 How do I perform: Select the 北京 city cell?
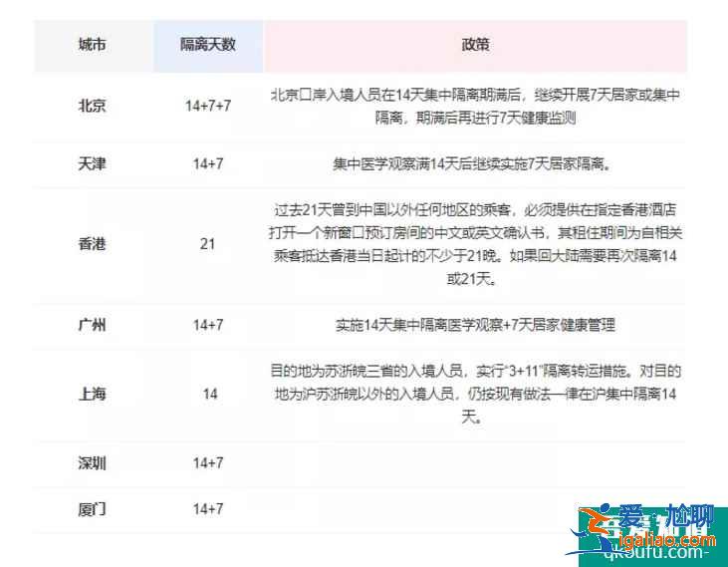[92, 106]
